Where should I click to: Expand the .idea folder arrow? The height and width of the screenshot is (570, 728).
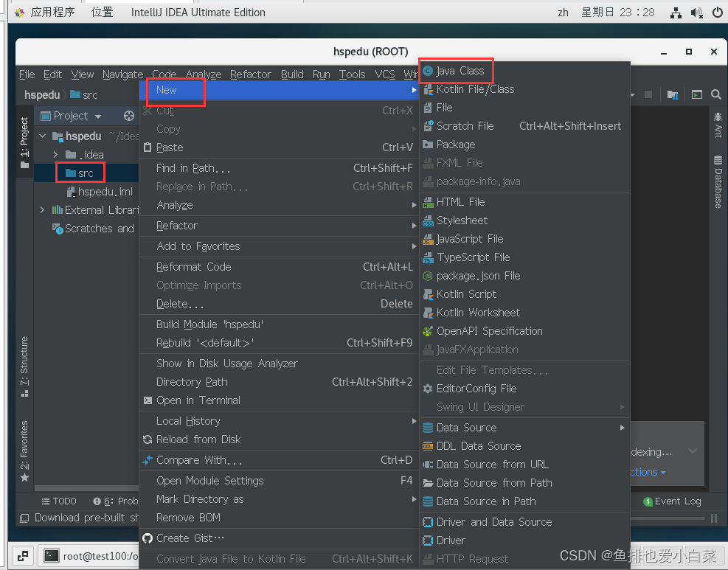click(x=55, y=154)
